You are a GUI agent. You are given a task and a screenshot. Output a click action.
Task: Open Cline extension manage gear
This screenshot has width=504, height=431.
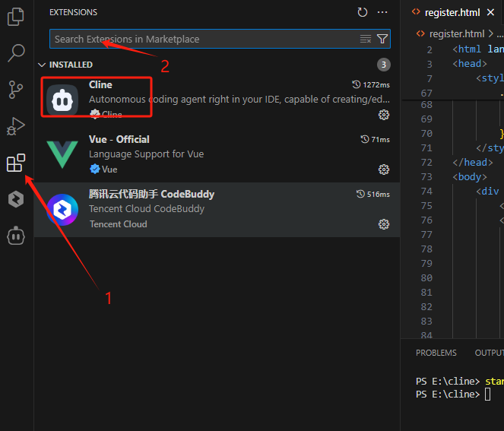point(383,115)
